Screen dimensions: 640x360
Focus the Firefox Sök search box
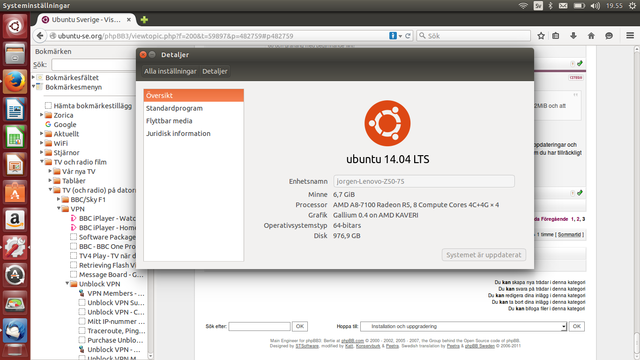(473, 36)
